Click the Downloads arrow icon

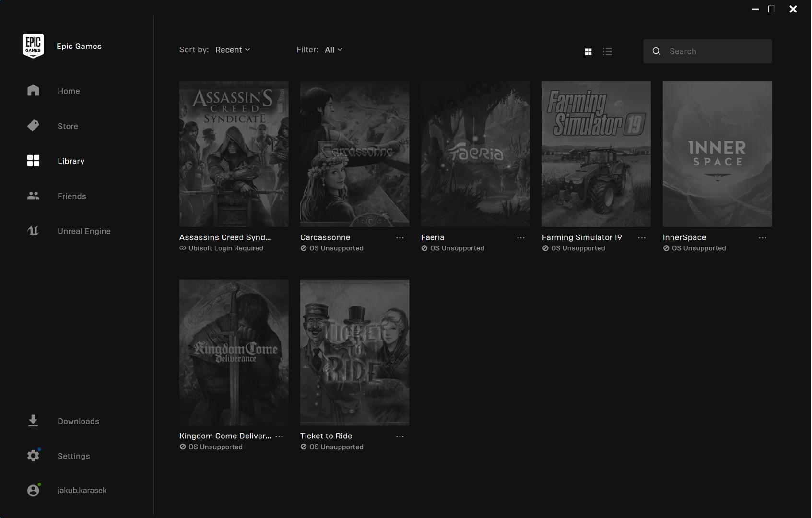pyautogui.click(x=33, y=421)
